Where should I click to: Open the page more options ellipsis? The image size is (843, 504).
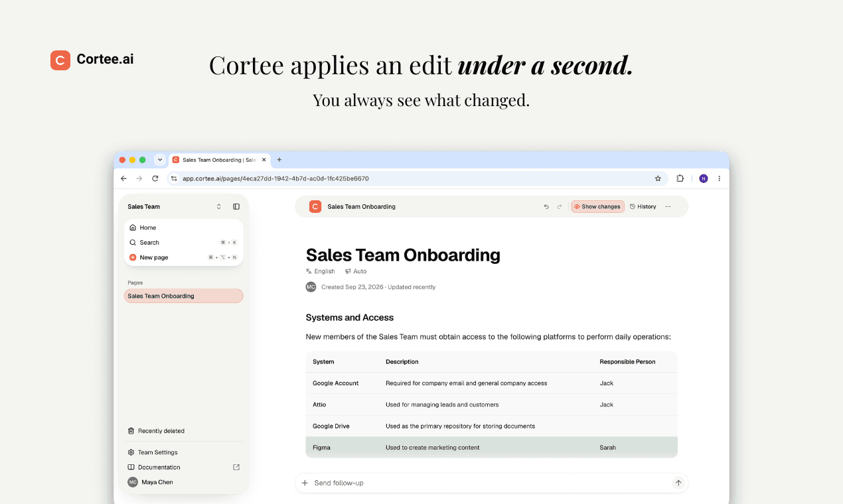(668, 207)
